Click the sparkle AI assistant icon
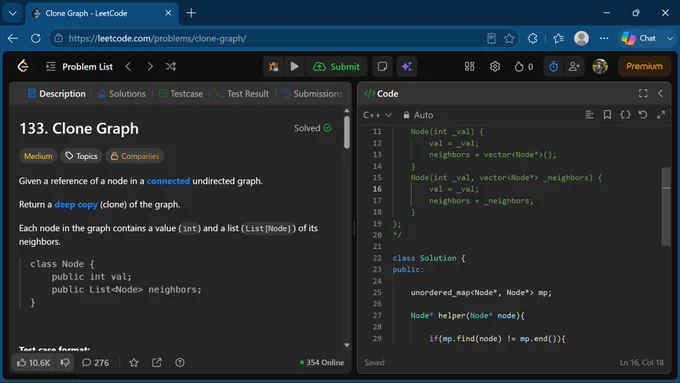The image size is (680, 383). 406,66
